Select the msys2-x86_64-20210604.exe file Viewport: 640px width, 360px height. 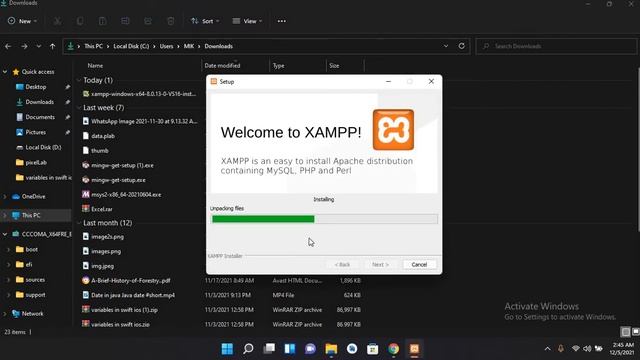point(126,195)
